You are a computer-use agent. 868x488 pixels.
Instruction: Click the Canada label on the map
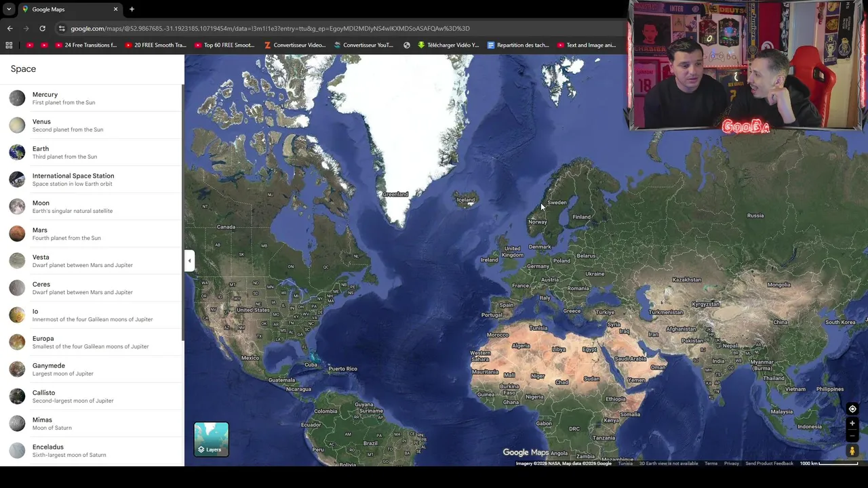tap(226, 227)
